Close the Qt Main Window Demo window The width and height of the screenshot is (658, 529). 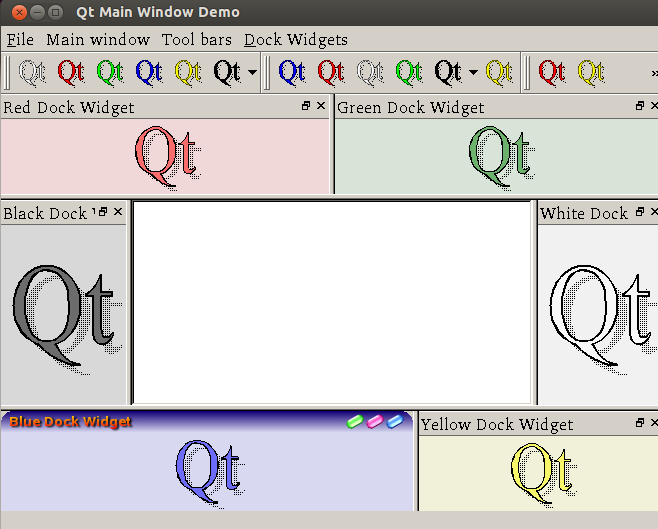click(19, 12)
